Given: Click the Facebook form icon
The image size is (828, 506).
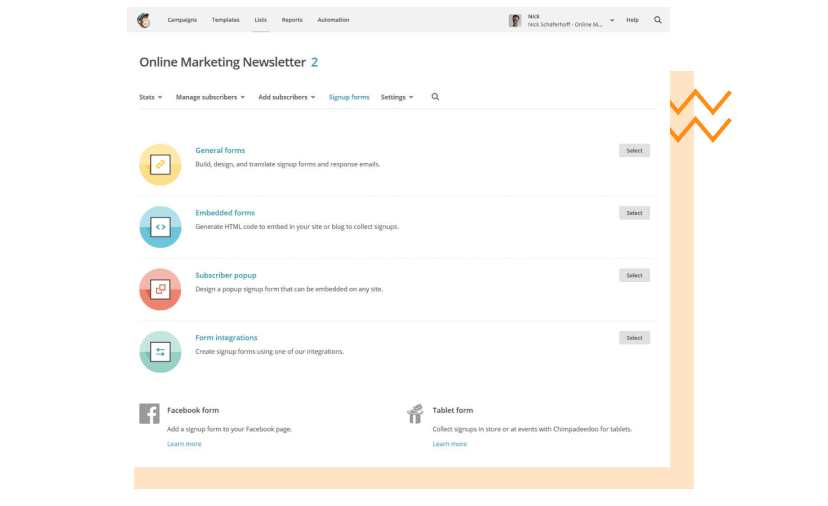Looking at the screenshot, I should pos(149,414).
